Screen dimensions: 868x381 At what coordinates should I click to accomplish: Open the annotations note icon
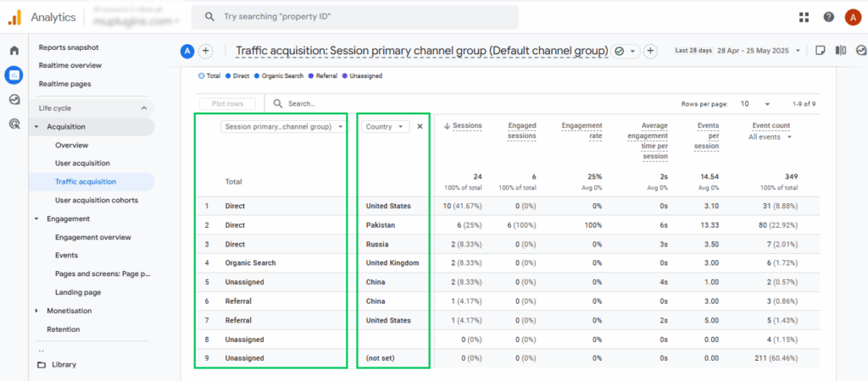click(x=821, y=50)
